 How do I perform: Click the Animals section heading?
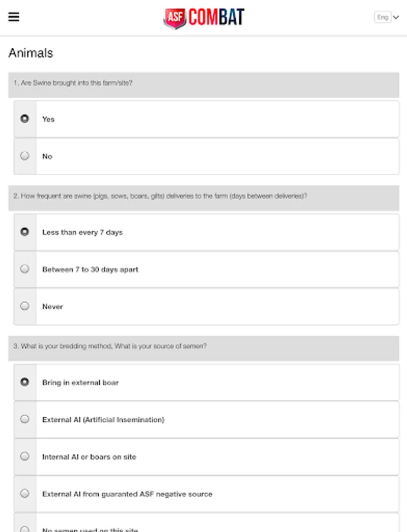point(31,53)
